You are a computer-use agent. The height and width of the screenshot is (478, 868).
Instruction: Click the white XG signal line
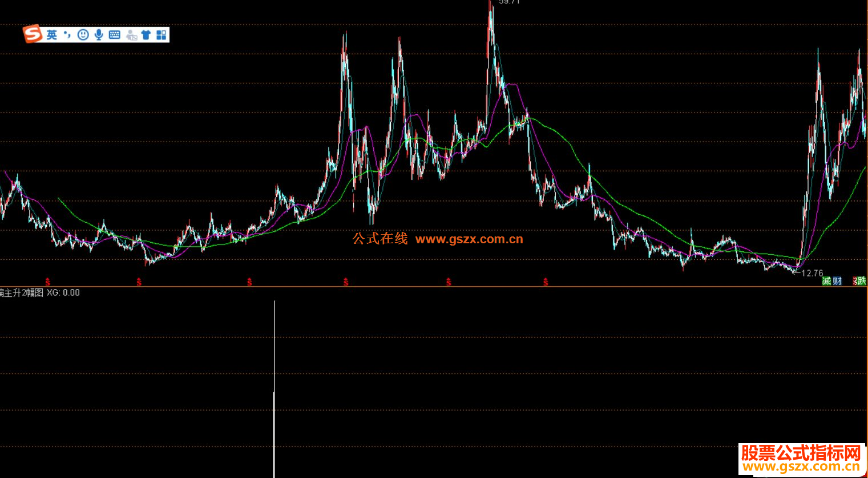coord(274,389)
